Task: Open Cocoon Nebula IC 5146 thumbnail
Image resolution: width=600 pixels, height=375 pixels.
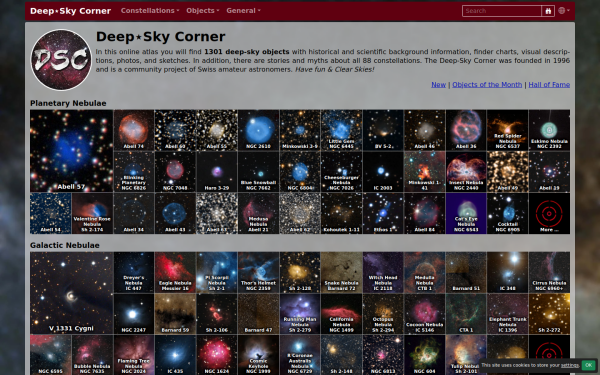Action: point(424,314)
